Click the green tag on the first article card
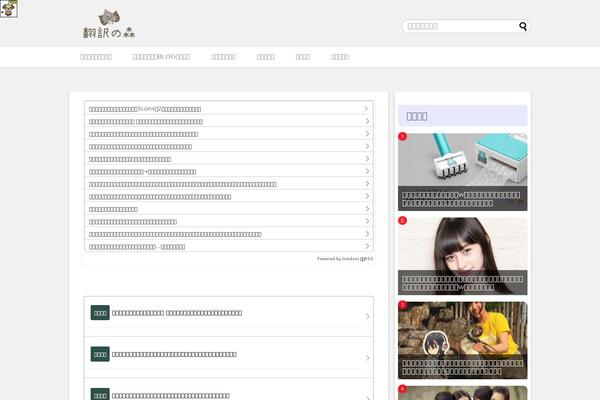Image resolution: width=600 pixels, height=400 pixels. pyautogui.click(x=100, y=313)
